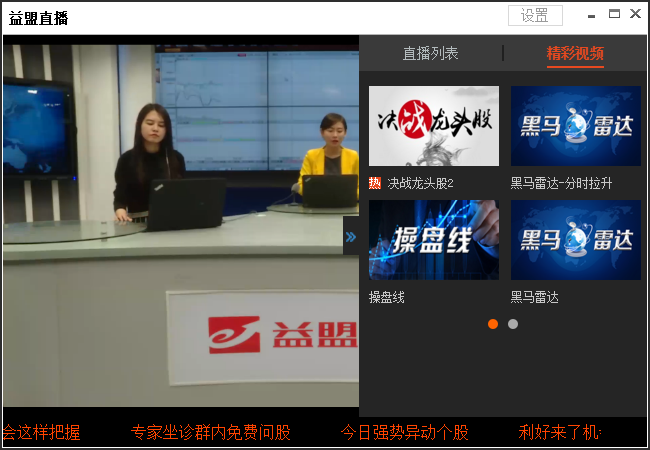The width and height of the screenshot is (650, 450).
Task: Click the red 热 hot badge icon
Action: pos(375,183)
